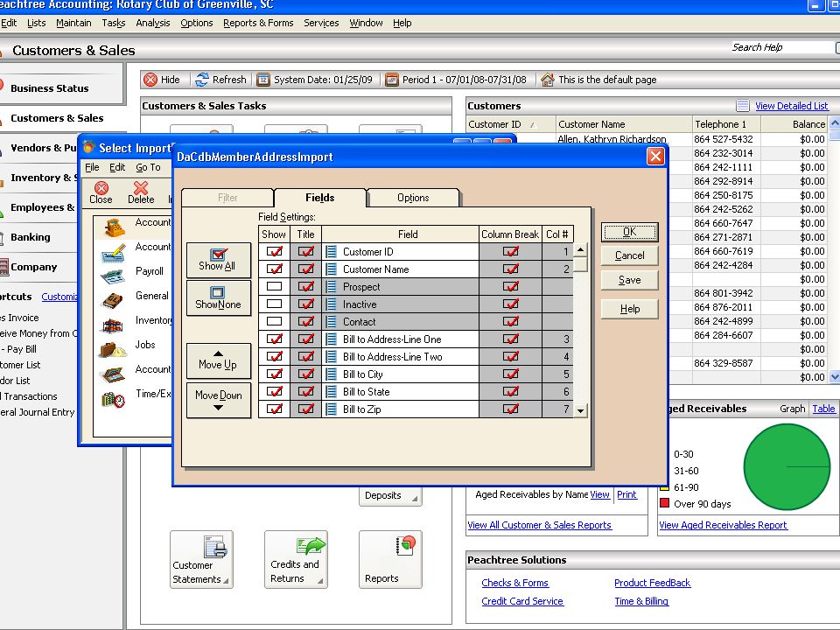Click the Delete X icon in Select Import window
The image size is (840, 630).
pos(141,187)
